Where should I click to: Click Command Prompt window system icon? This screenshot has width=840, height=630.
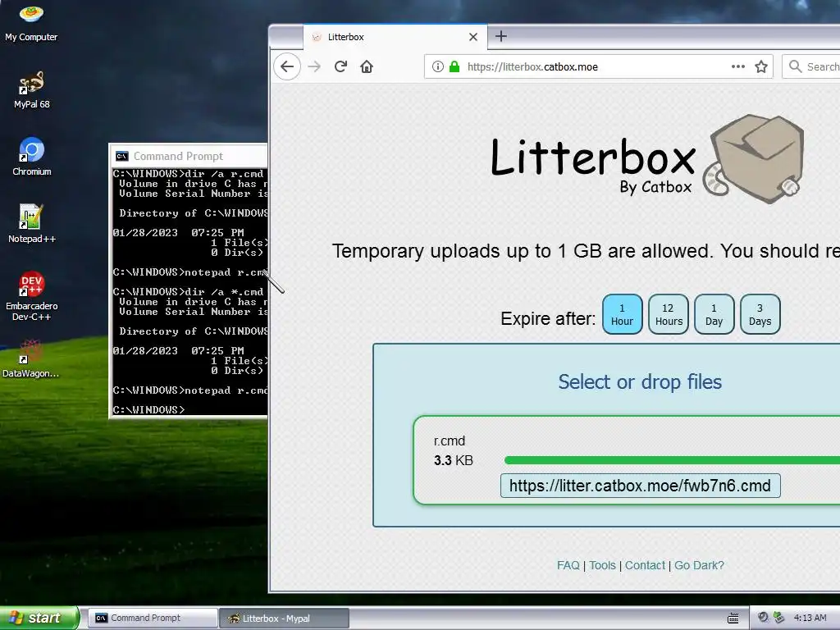pos(122,156)
